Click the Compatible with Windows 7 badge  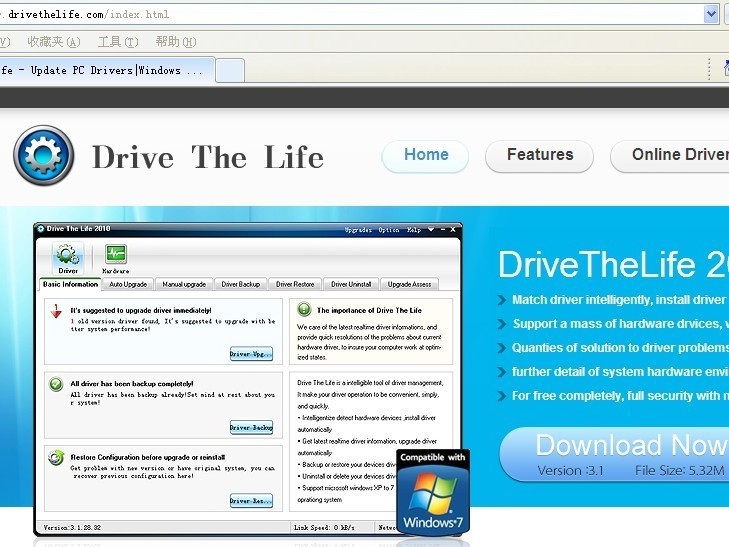click(432, 490)
